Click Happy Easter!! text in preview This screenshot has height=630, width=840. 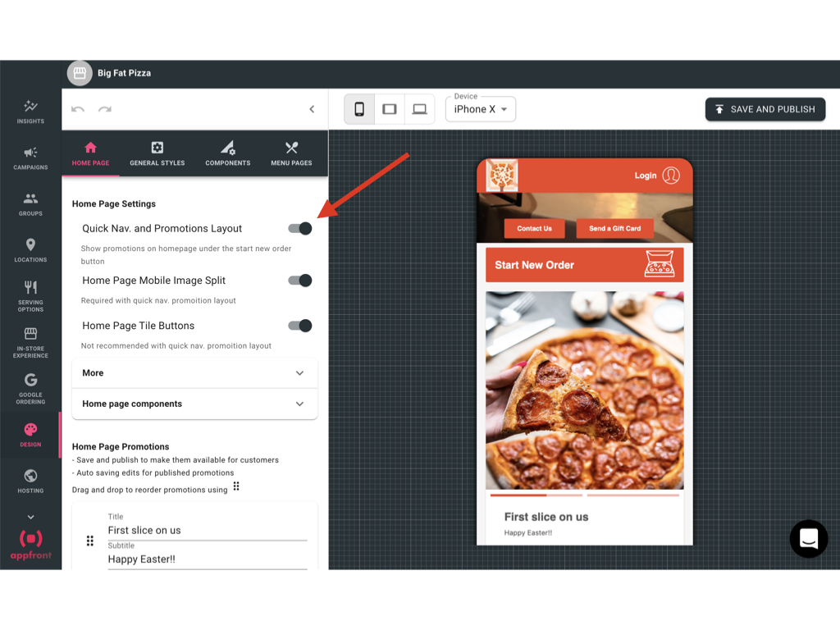point(527,533)
